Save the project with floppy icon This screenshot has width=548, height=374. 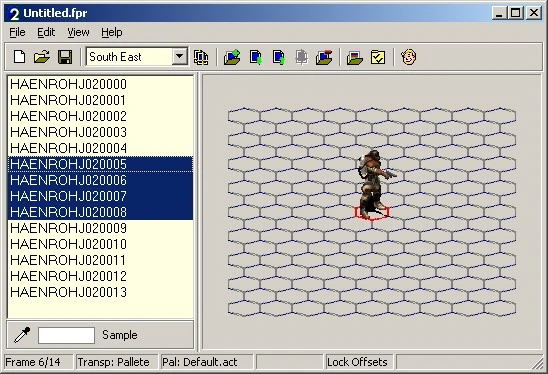click(65, 57)
